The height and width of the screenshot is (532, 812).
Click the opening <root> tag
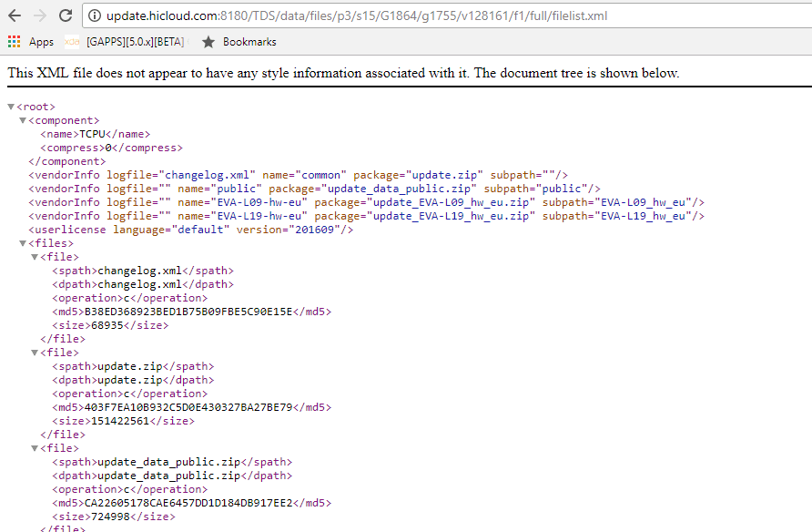pos(36,107)
